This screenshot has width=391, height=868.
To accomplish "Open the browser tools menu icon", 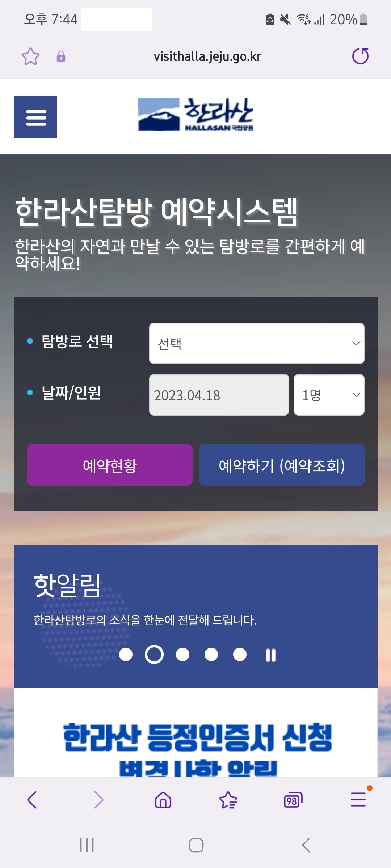I will (358, 799).
